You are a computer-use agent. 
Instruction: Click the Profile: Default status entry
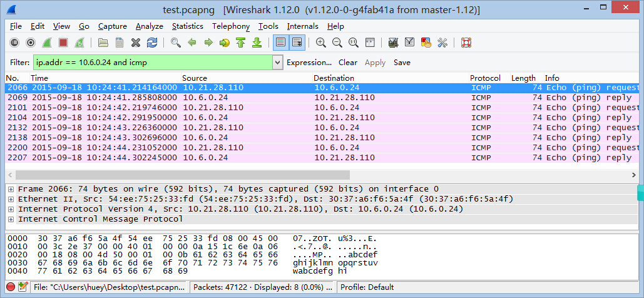tap(367, 287)
